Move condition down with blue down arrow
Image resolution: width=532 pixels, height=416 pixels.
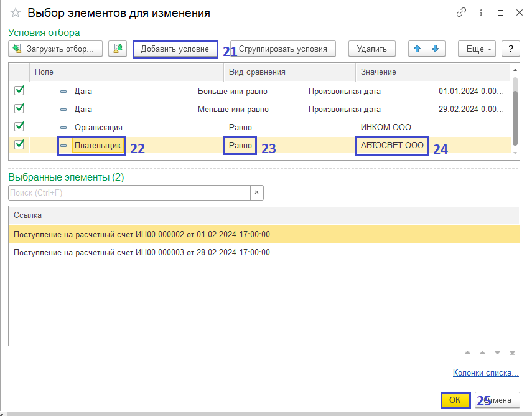(436, 49)
